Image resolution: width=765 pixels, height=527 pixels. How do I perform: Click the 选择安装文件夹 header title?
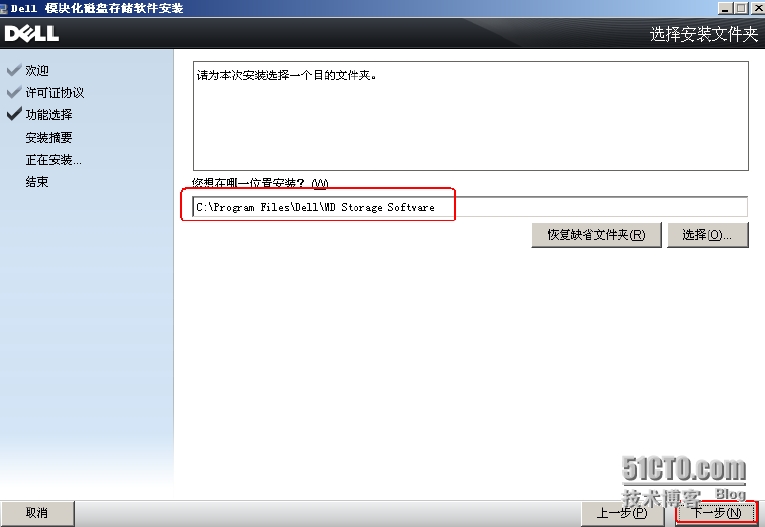tap(704, 34)
